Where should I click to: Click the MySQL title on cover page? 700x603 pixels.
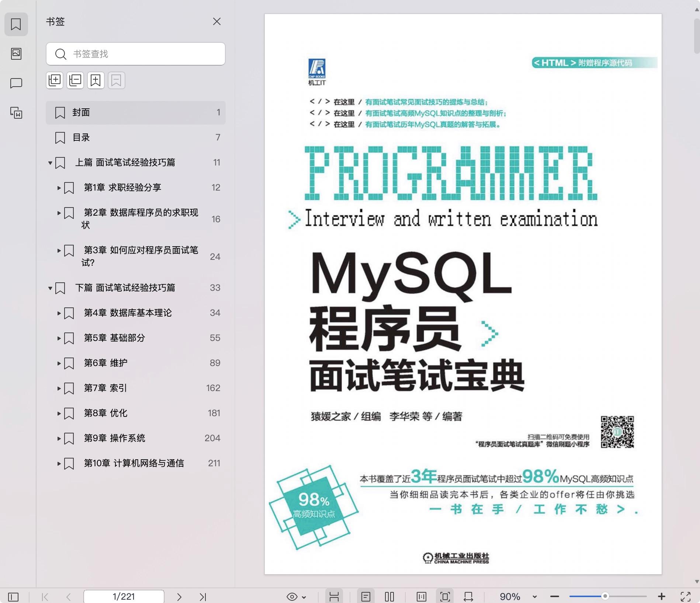tap(411, 276)
